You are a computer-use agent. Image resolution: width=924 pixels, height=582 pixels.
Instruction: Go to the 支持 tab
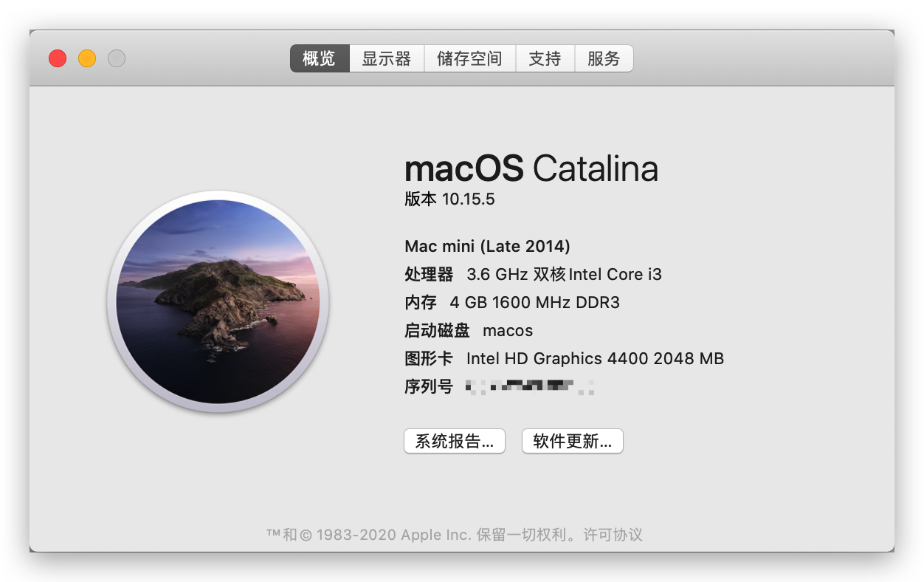pos(545,58)
